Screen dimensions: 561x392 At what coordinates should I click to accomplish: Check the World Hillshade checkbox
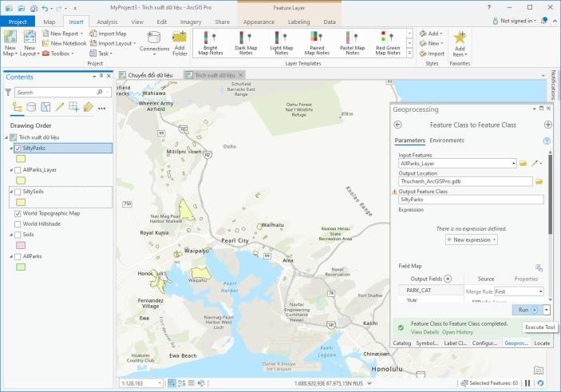18,224
